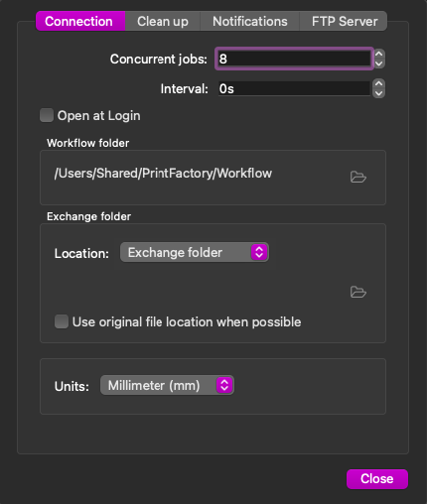The height and width of the screenshot is (504, 427).
Task: Click the Interval input field
Action: click(294, 88)
